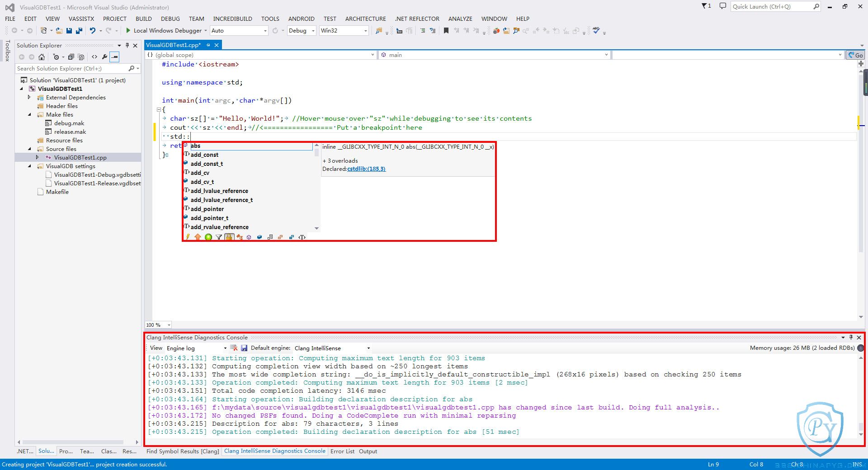
Task: Open the Output tab
Action: [x=368, y=451]
